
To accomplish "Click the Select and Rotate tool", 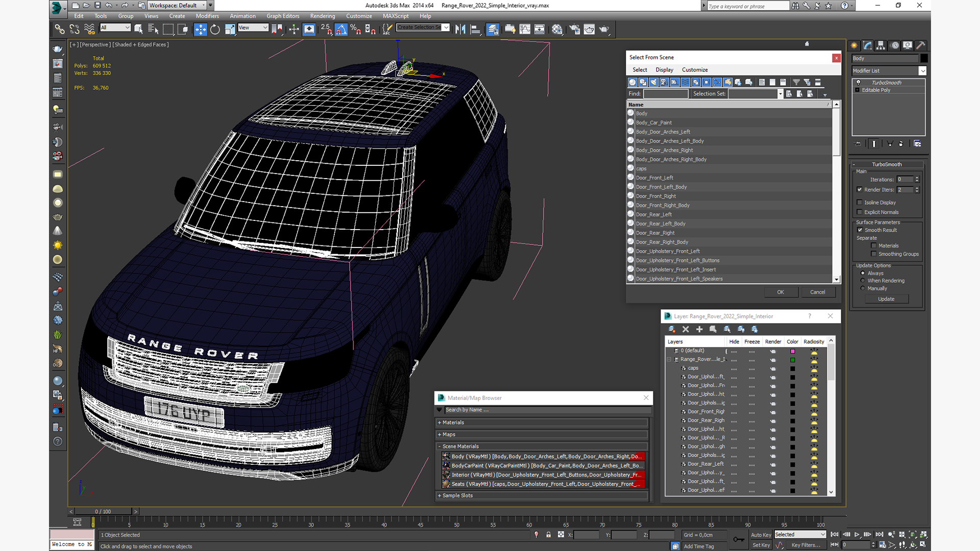I will [215, 30].
